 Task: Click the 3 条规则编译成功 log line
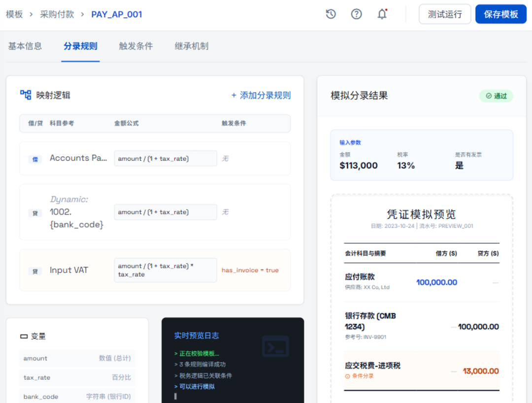200,364
